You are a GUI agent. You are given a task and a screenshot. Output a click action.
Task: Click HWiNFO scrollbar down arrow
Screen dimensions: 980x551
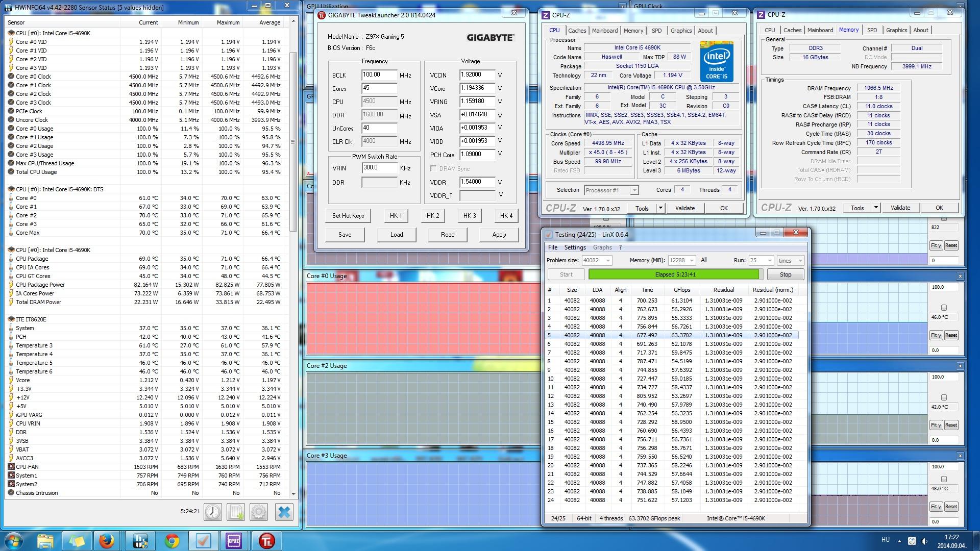[293, 493]
